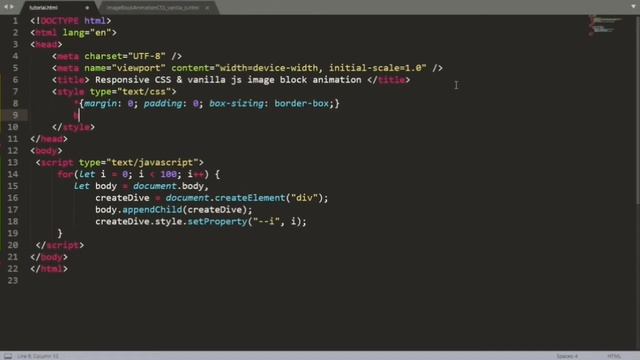Image resolution: width=640 pixels, height=360 pixels.
Task: Click closing head tag on line 11
Action: click(49, 139)
